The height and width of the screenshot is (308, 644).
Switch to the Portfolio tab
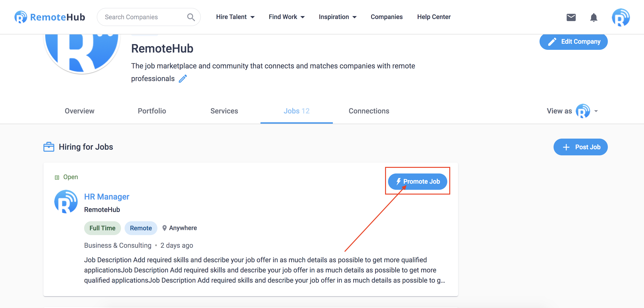point(152,111)
